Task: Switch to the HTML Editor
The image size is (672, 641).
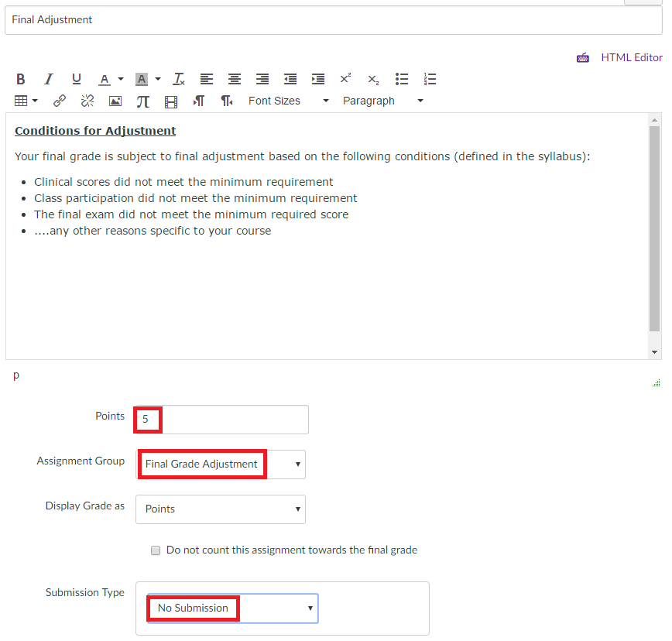Action: (x=631, y=57)
